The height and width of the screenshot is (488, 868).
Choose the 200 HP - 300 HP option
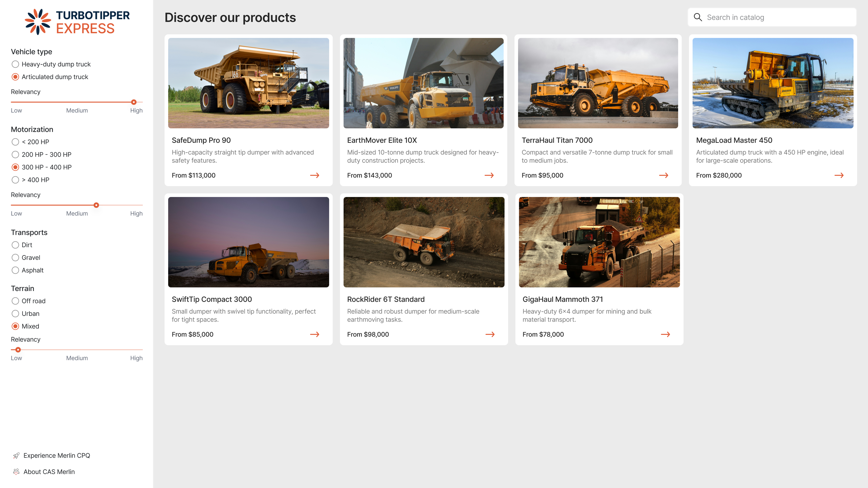[15, 154]
